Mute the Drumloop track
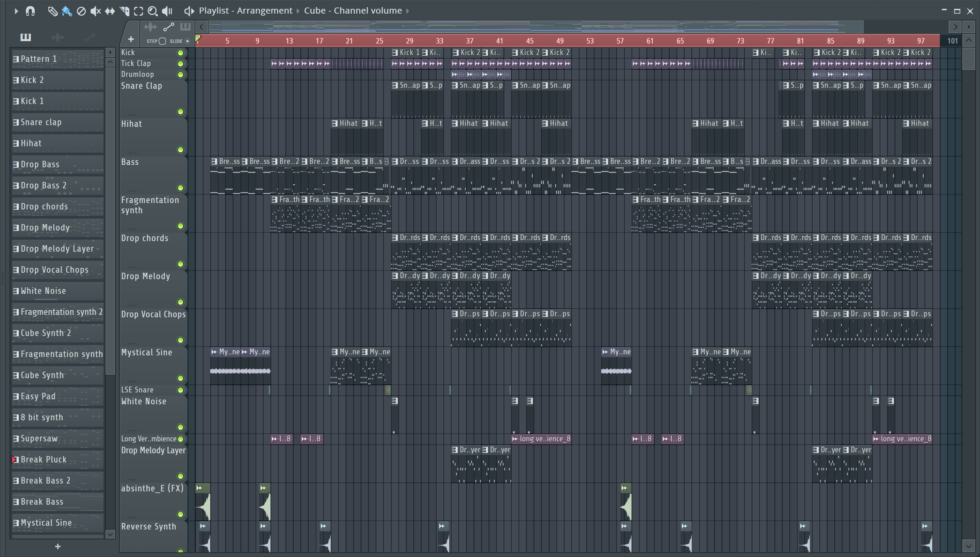The width and height of the screenshot is (980, 557). 180,74
